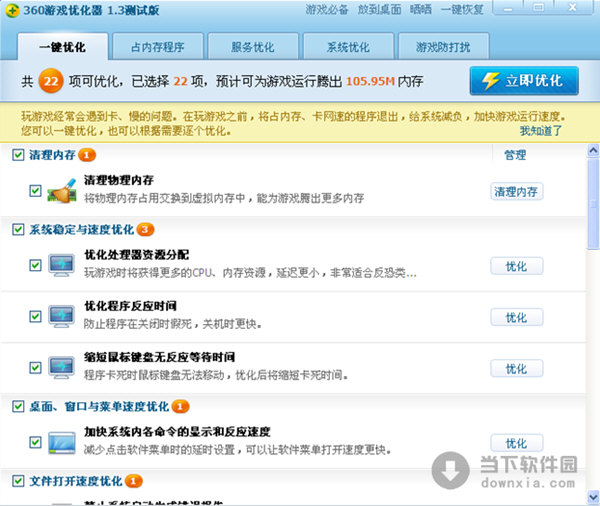Screen dimensions: 600x506
Task: Uncheck the 清理物理内存 item checkbox
Action: [x=35, y=190]
